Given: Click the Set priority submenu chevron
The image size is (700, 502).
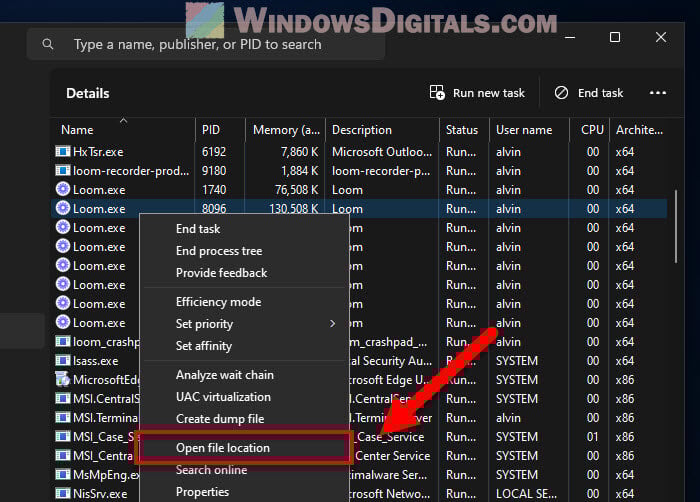Looking at the screenshot, I should click(x=333, y=323).
